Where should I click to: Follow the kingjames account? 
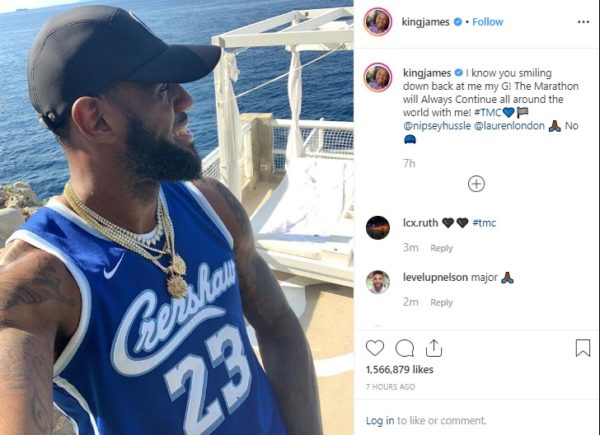tap(488, 22)
